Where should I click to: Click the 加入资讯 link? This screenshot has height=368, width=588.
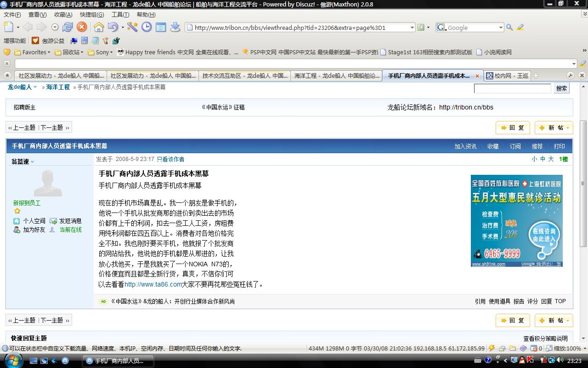(x=465, y=146)
